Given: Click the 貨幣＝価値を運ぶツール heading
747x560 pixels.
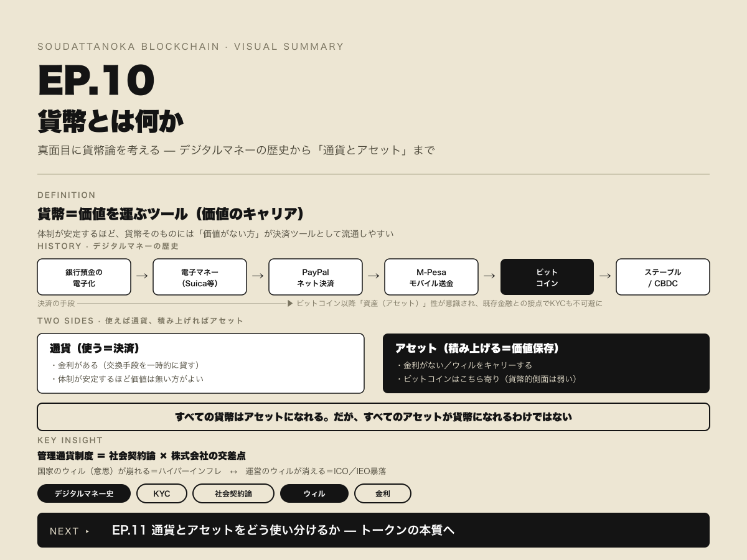Looking at the screenshot, I should click(171, 214).
